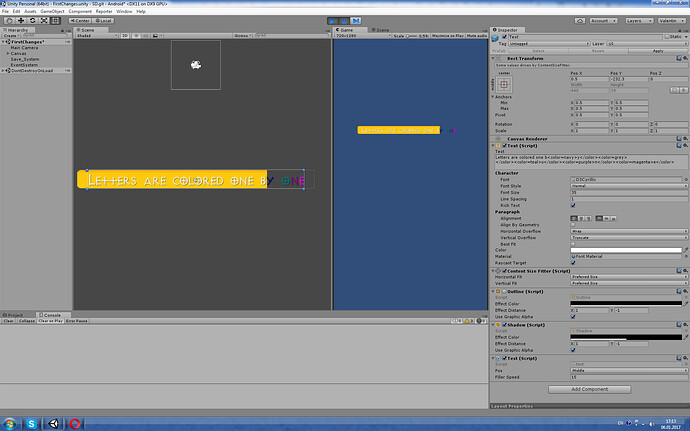The height and width of the screenshot is (431, 690).
Task: Enable Align By Geometry checkbox
Action: click(573, 225)
